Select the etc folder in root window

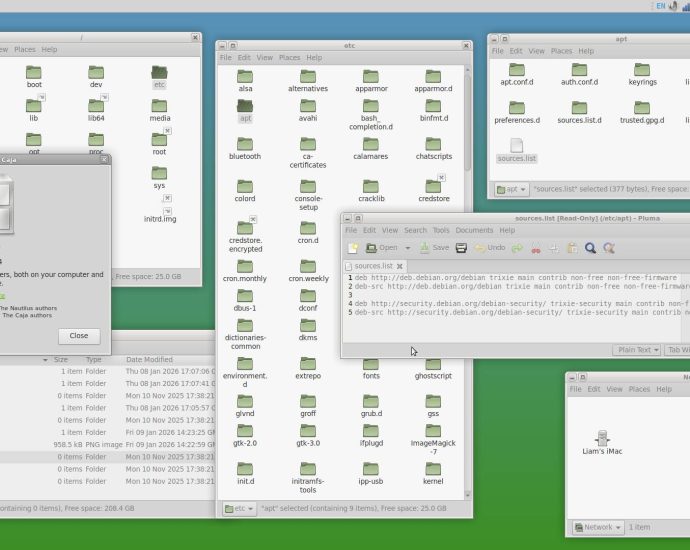pyautogui.click(x=159, y=77)
